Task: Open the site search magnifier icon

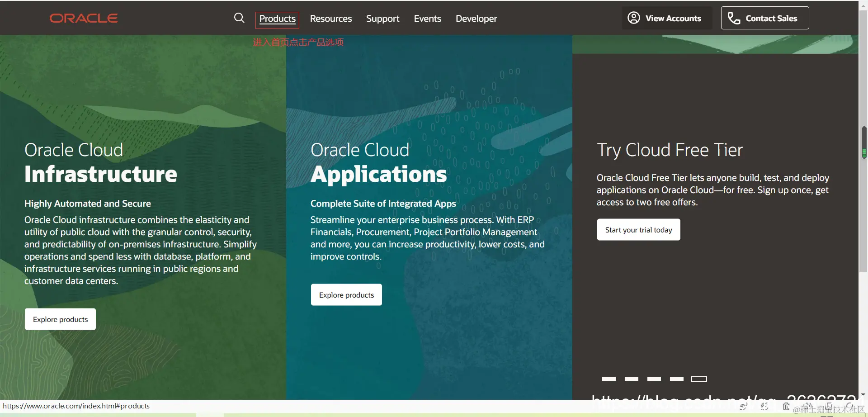Action: coord(239,18)
